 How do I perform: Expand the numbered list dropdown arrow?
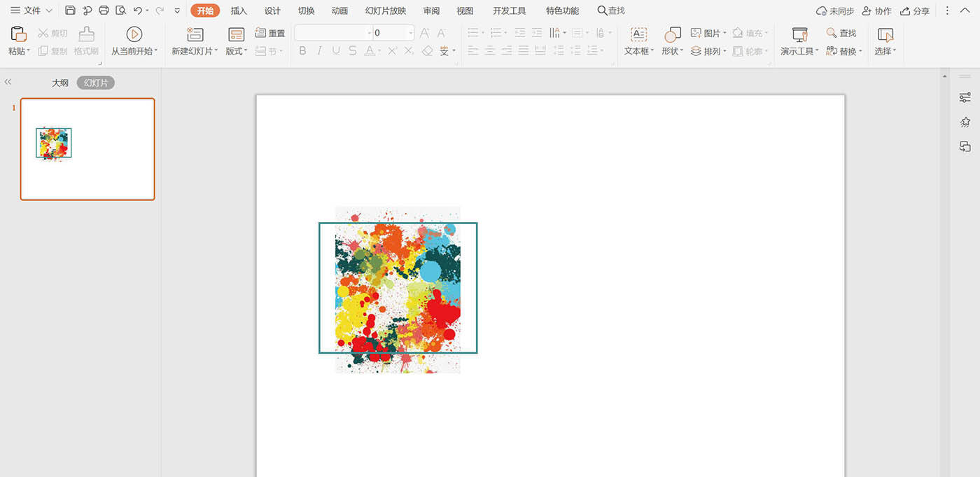coord(505,33)
